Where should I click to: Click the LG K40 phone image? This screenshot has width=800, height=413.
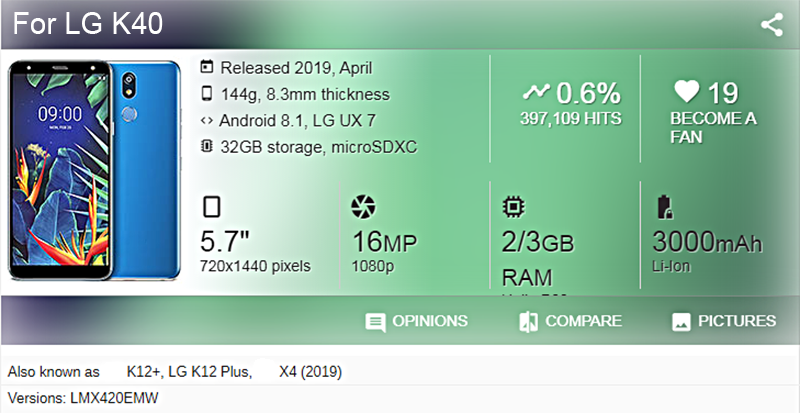point(94,170)
